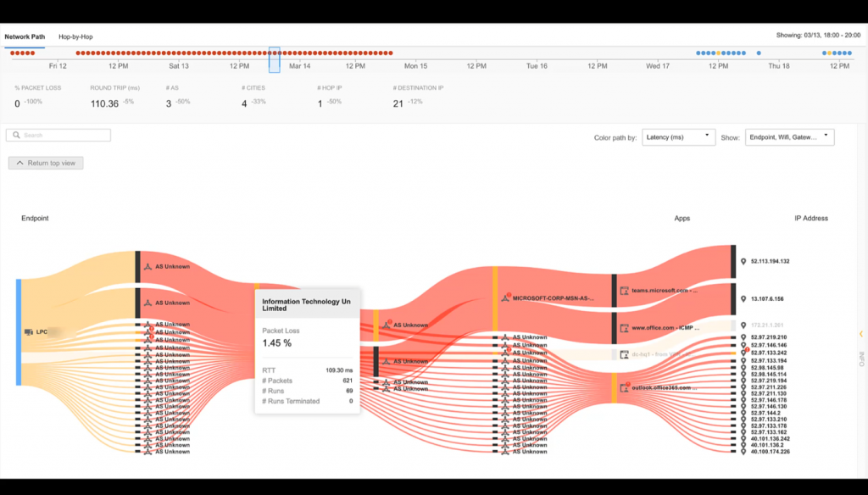Click the % PACKET LOSS label
This screenshot has height=495, width=868.
click(x=37, y=87)
